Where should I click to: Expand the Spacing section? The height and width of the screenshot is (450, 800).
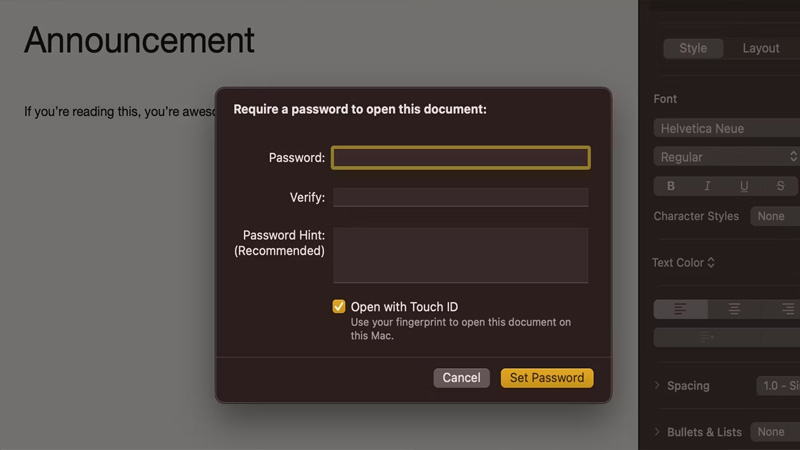[x=658, y=386]
